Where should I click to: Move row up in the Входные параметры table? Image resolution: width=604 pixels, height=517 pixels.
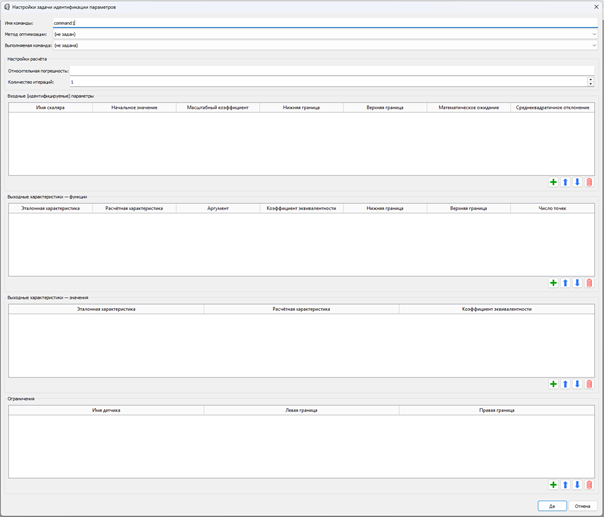click(565, 182)
